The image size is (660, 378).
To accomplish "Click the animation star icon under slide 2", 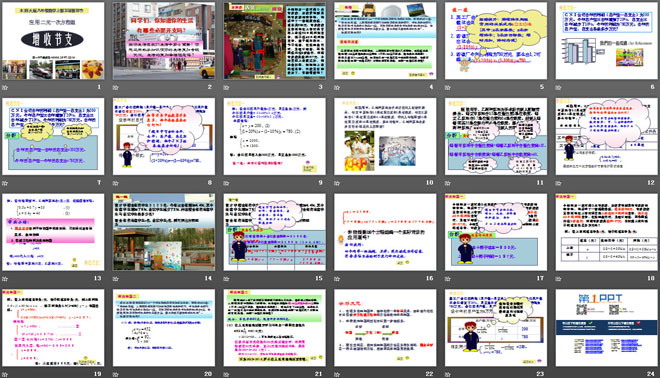I will (116, 88).
